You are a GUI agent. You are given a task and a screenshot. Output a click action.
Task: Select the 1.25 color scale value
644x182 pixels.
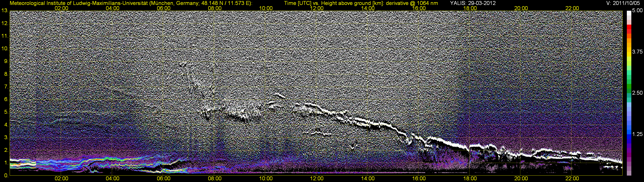pos(637,134)
